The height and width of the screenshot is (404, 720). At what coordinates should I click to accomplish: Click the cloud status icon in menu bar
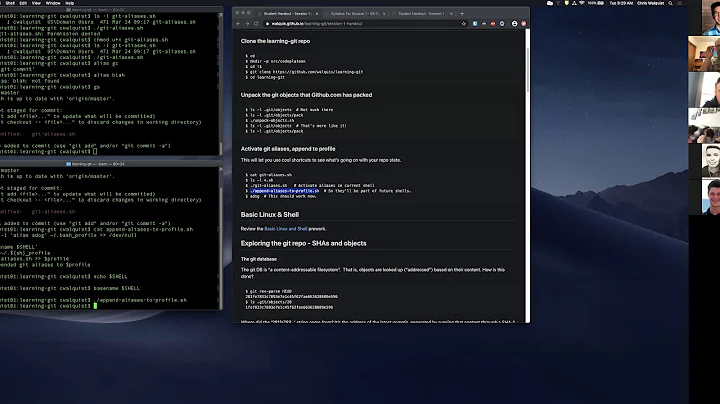point(550,3)
